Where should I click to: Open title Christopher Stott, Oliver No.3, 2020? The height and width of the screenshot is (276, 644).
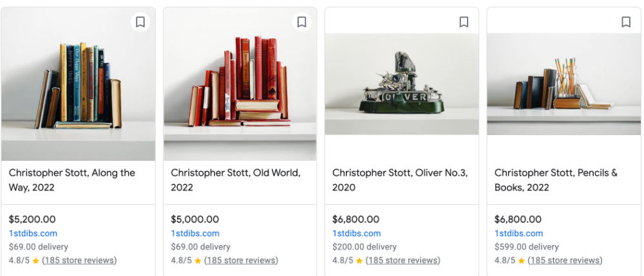(400, 180)
